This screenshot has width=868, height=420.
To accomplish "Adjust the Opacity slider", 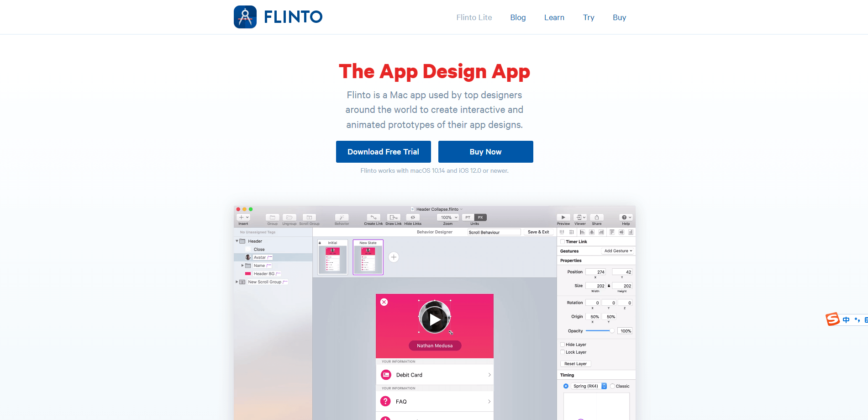I will [600, 331].
